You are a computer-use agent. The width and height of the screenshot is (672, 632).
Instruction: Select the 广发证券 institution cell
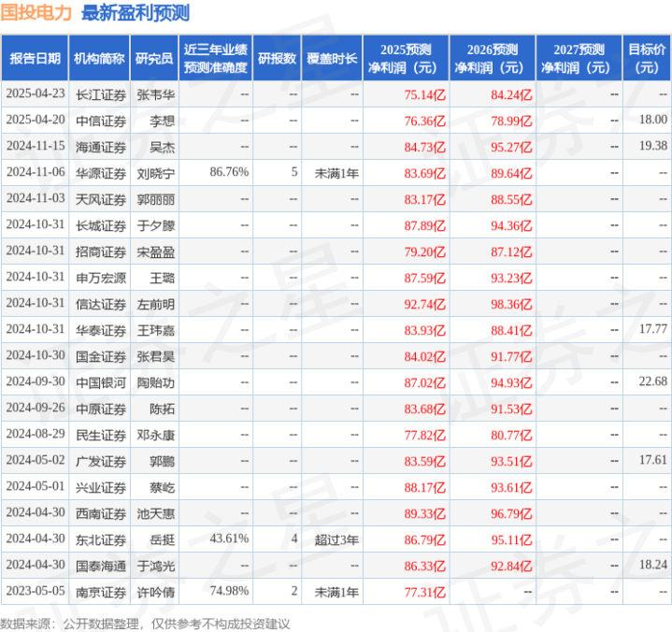pos(101,461)
